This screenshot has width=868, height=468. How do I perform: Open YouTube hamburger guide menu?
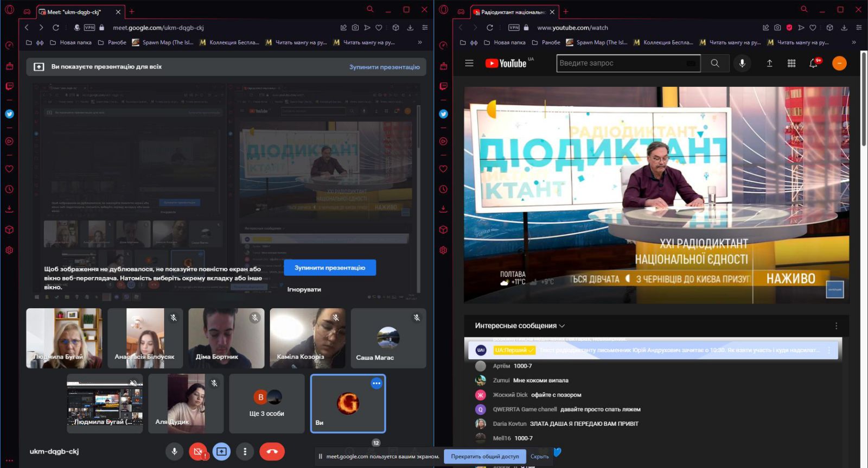click(469, 64)
